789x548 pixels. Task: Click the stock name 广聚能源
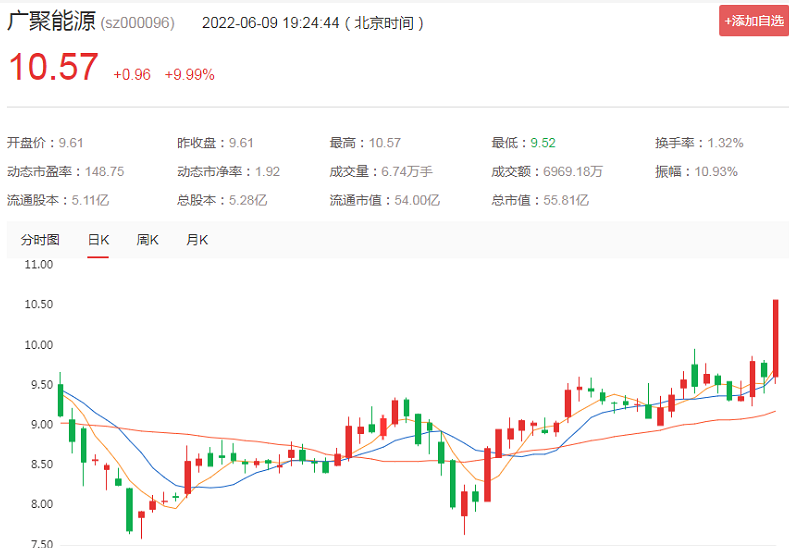51,21
